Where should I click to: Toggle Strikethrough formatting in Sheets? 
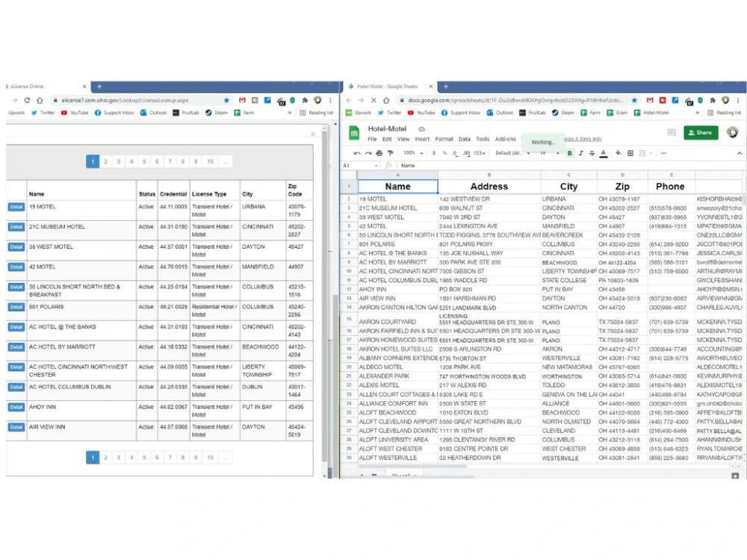pos(592,153)
